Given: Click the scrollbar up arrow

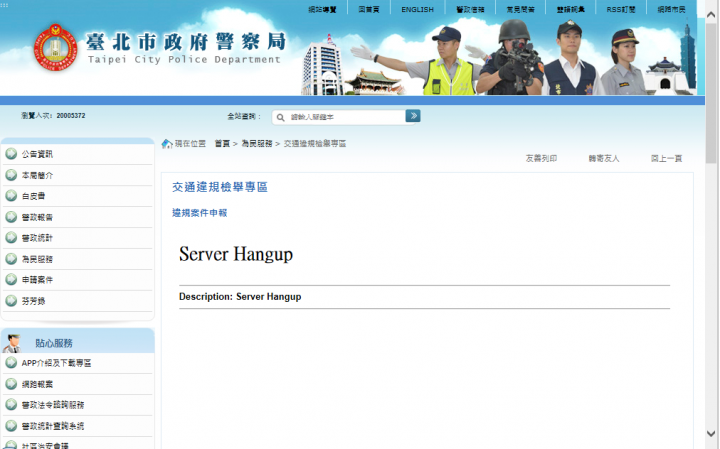Looking at the screenshot, I should point(711,15).
